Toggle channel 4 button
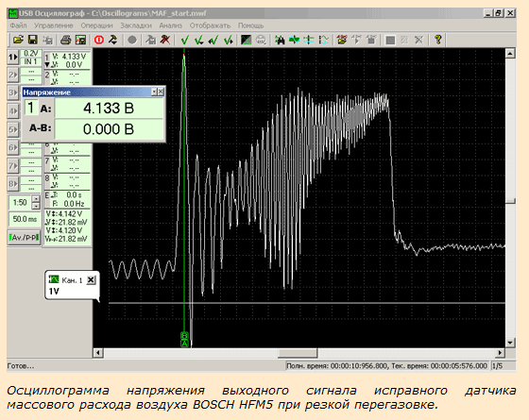The height and width of the screenshot is (420, 529). coord(13,111)
